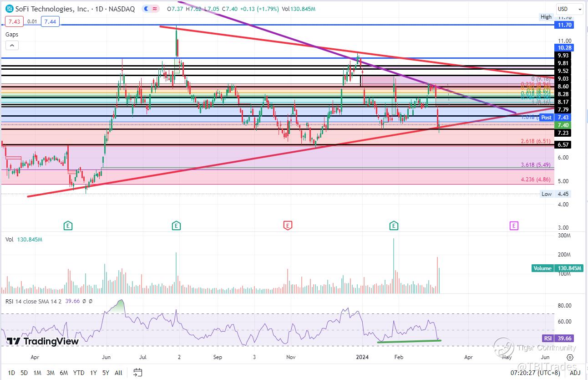This screenshot has height=380, width=588.
Task: Click the Vol 130.845M volume legend
Action: tap(24, 239)
